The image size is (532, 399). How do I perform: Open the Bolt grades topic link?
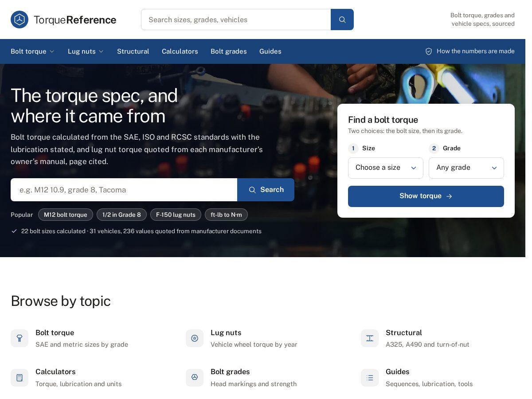pyautogui.click(x=230, y=372)
